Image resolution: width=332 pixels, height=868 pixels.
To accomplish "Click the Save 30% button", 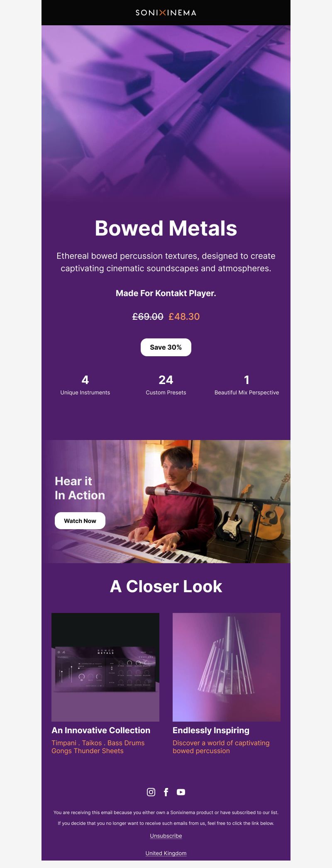I will [166, 347].
